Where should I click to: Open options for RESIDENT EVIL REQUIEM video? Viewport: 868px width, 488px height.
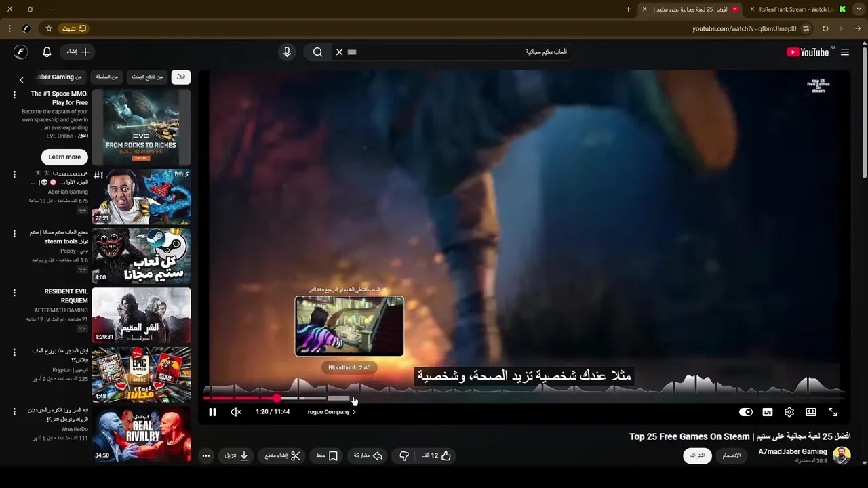pos(14,293)
